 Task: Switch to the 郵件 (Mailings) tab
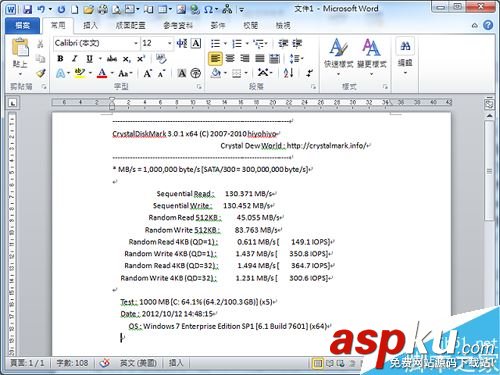tap(218, 25)
